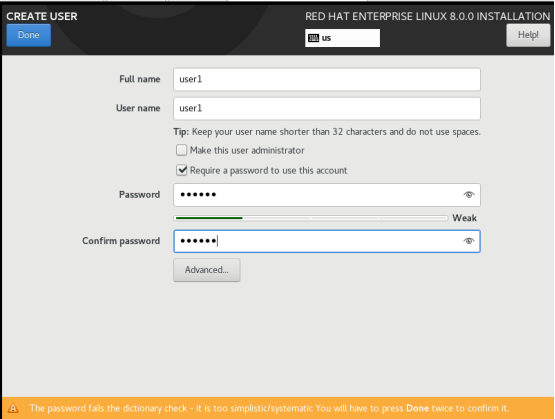
Task: Click the Red Hat Enterprise Linux installation title
Action: click(428, 16)
